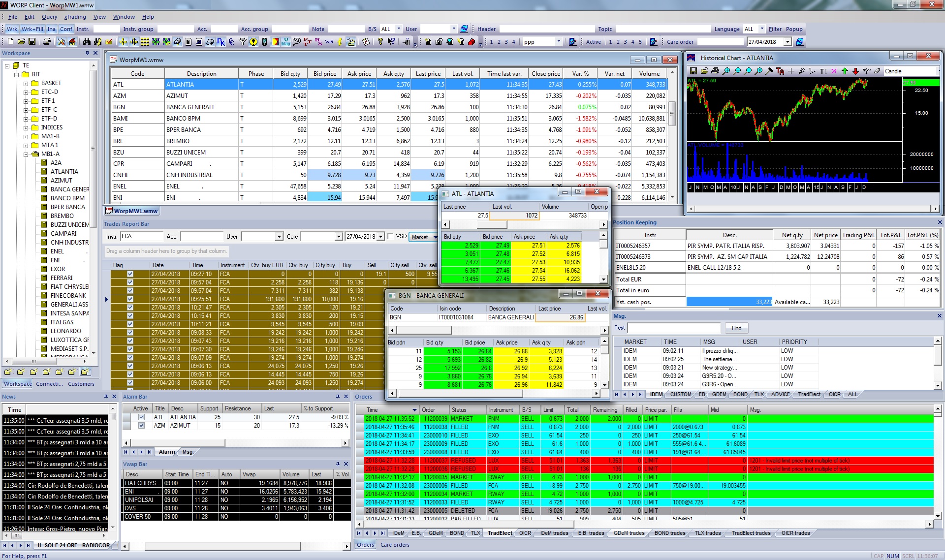Select the crosshair tool in chart toolbar
The height and width of the screenshot is (560, 945).
pos(791,71)
